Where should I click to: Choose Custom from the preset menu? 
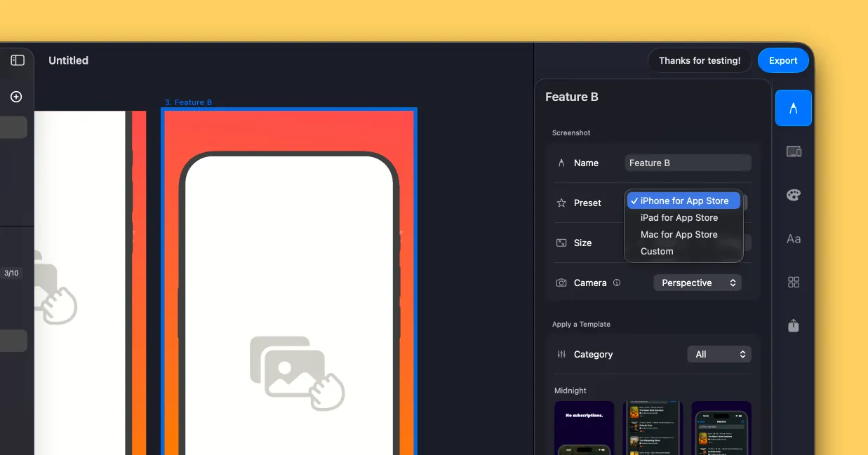coord(657,251)
